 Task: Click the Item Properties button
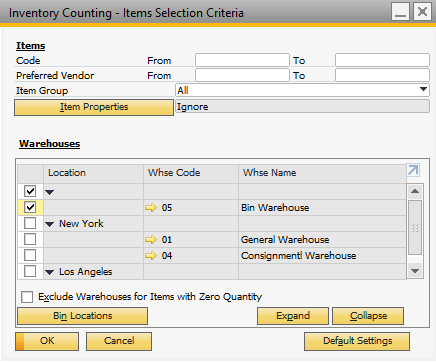(94, 107)
